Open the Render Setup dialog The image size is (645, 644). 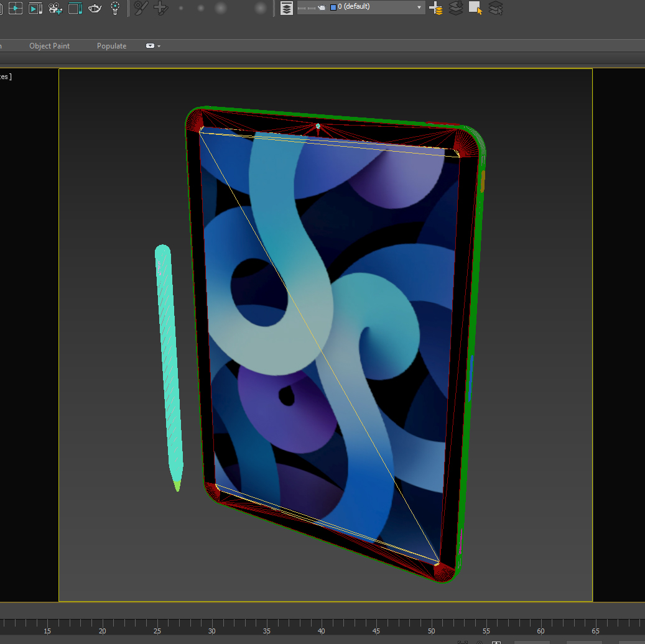[x=15, y=8]
